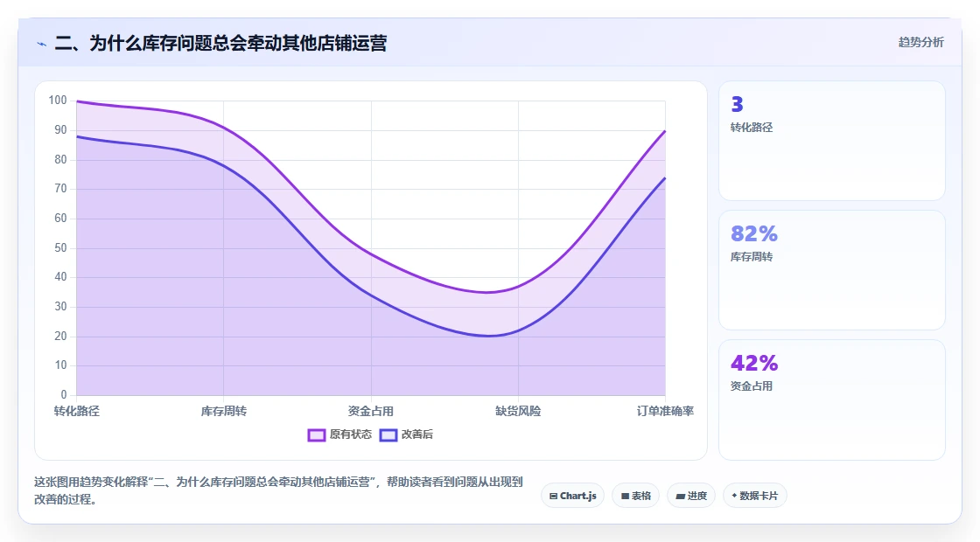This screenshot has width=980, height=542.
Task: Click the 订单准确率 x-axis label
Action: 665,411
